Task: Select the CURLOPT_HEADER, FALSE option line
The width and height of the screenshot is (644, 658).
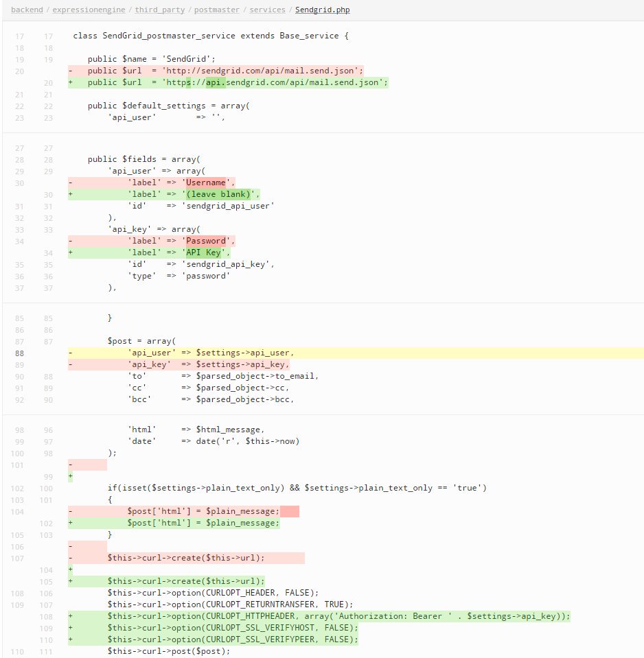Action: pyautogui.click(x=213, y=593)
